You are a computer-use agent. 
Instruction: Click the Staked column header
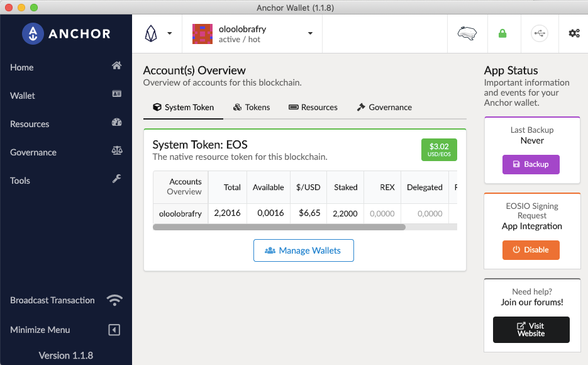(345, 187)
